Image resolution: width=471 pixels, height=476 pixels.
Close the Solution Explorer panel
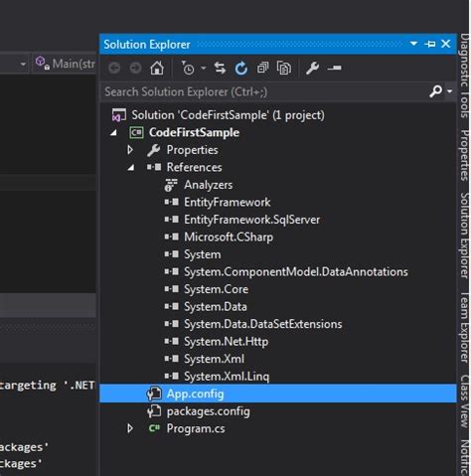tap(446, 44)
